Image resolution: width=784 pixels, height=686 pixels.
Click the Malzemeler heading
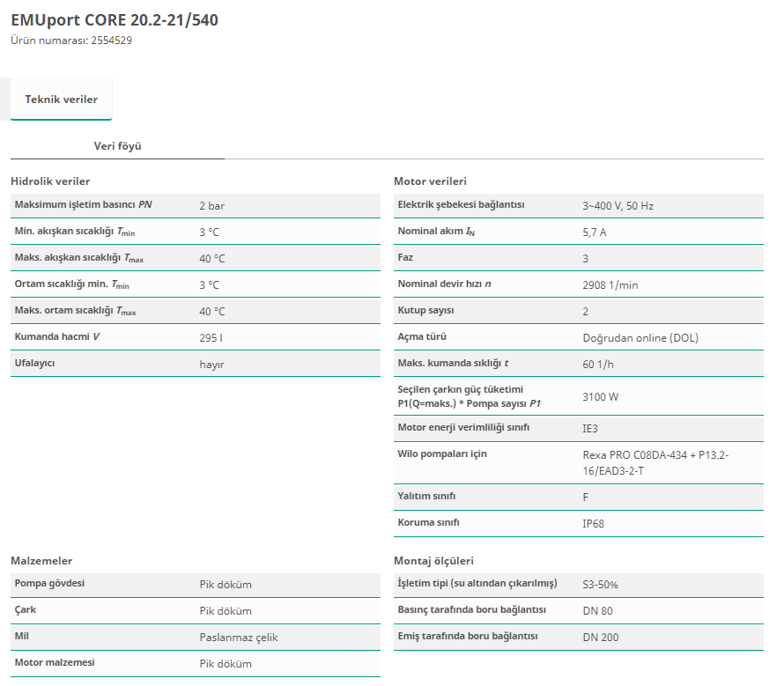[41, 560]
